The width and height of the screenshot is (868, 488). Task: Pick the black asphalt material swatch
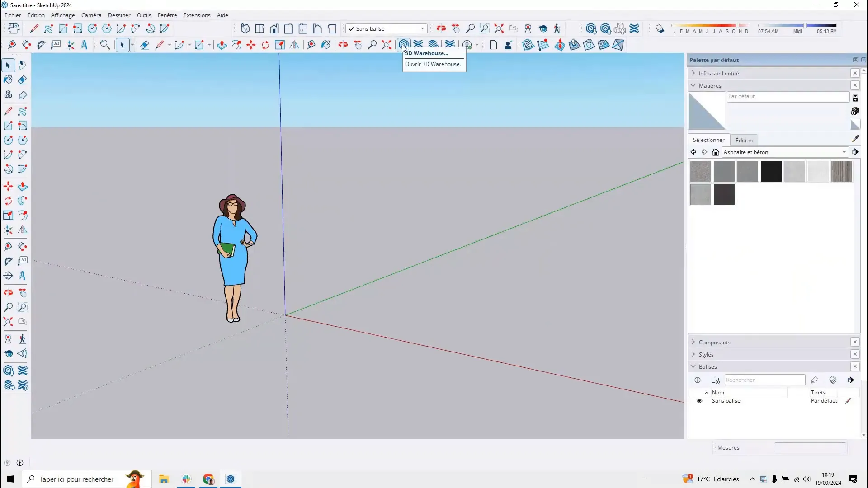[x=771, y=171]
